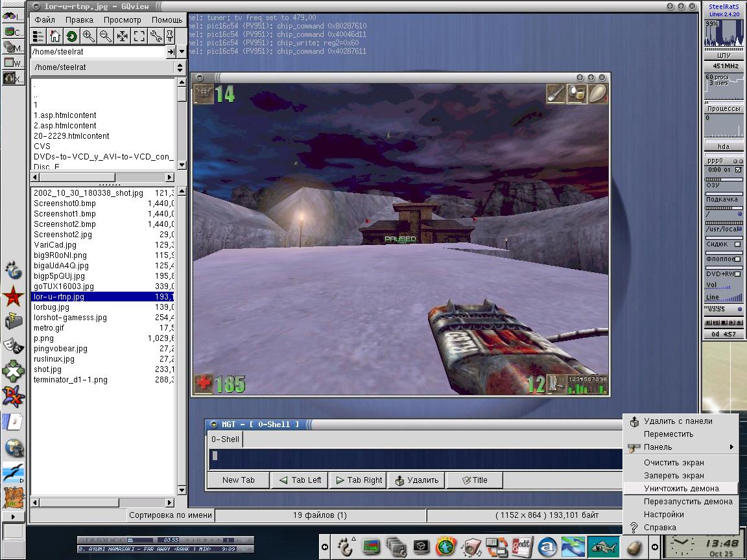Click the eject button in media applet
This screenshot has height=560, width=747.
coord(739,323)
